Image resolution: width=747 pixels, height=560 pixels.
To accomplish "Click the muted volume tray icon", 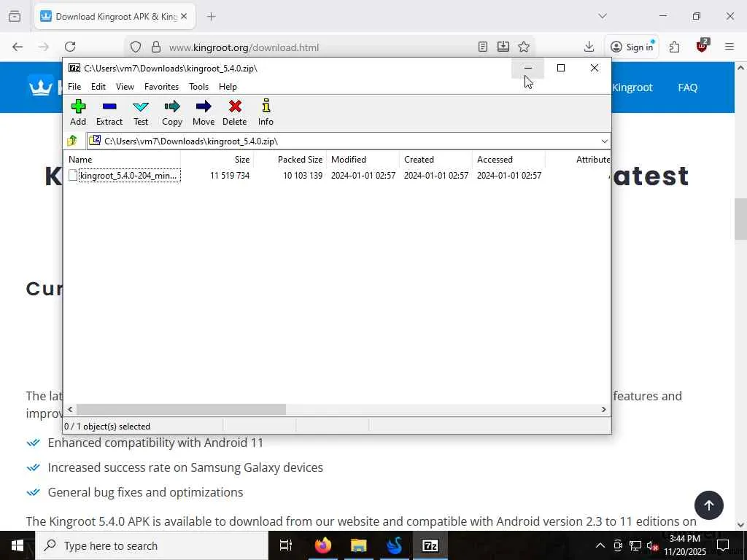I will point(651,545).
